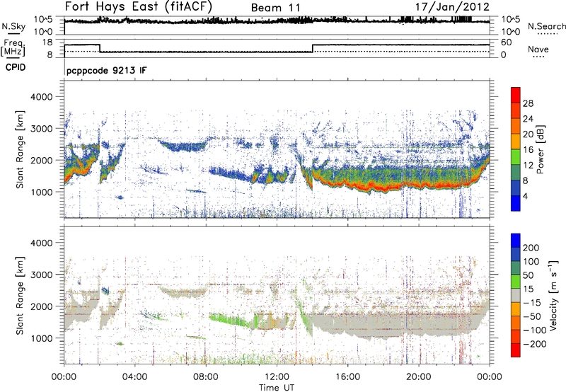
Task: Click the 'N.Search' legend label
Action: pyautogui.click(x=546, y=26)
